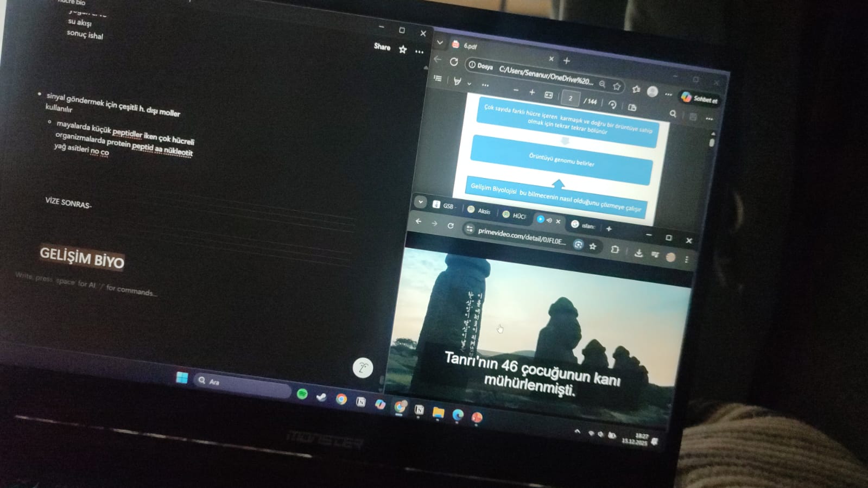Switch to the Aksis tab

pyautogui.click(x=479, y=211)
